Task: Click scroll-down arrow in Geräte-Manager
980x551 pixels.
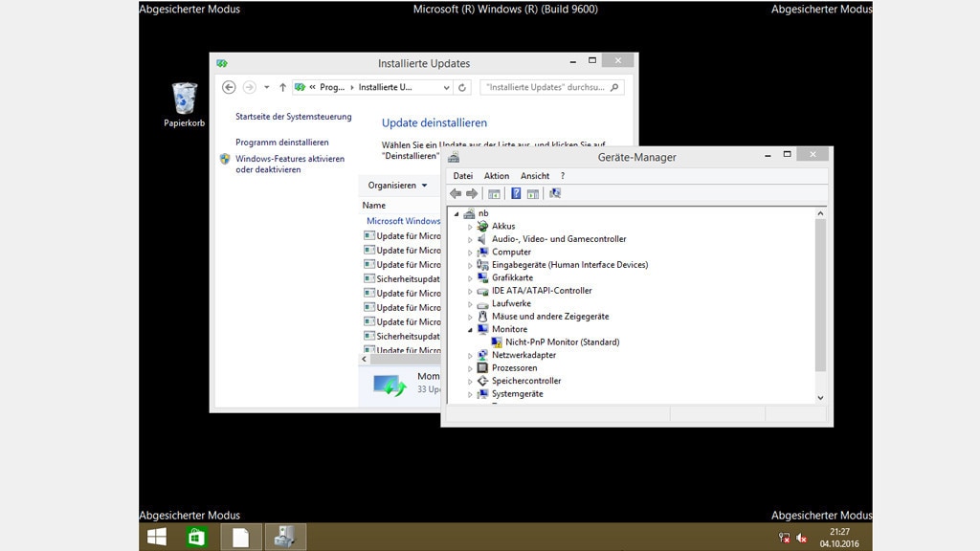Action: point(820,397)
